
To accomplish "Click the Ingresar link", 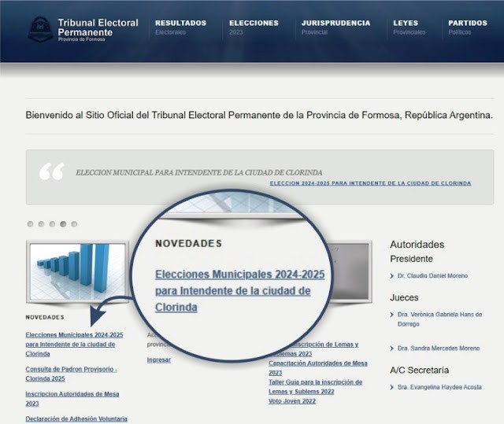I will [x=158, y=359].
